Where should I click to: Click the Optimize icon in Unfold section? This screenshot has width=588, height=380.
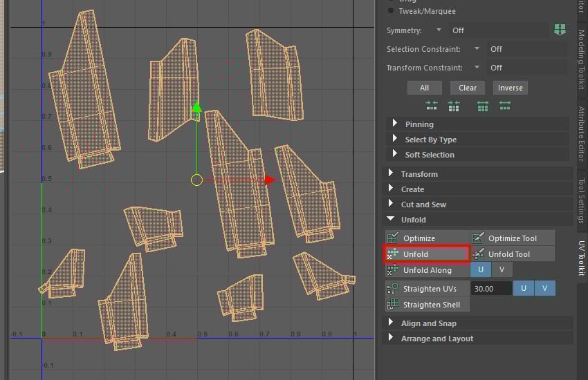pyautogui.click(x=392, y=238)
